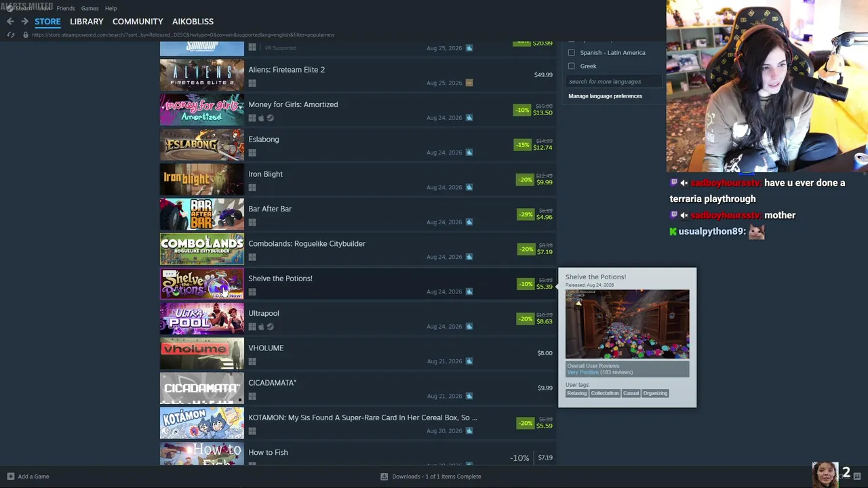868x488 pixels.
Task: Click review thumbs-up icon in Shelve the Potions row
Action: [469, 291]
